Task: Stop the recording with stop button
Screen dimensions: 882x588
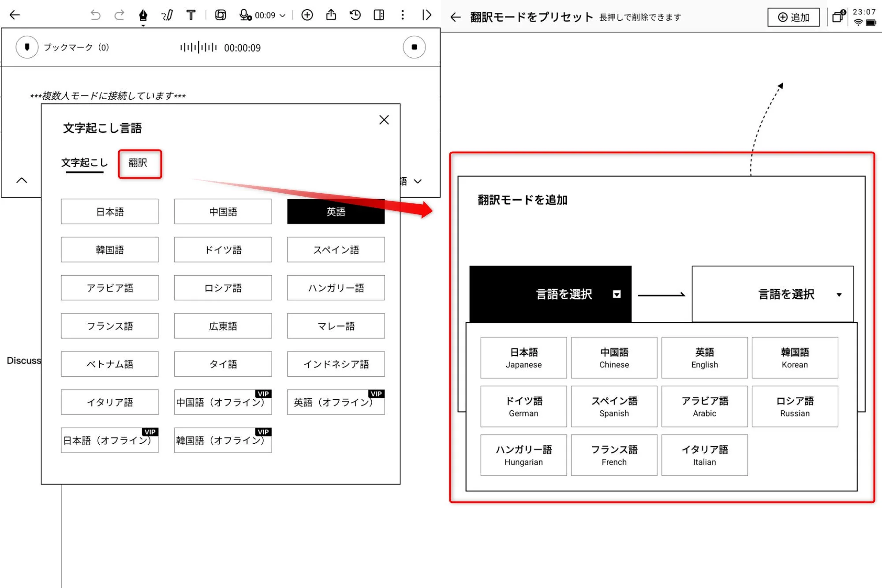Action: point(414,47)
